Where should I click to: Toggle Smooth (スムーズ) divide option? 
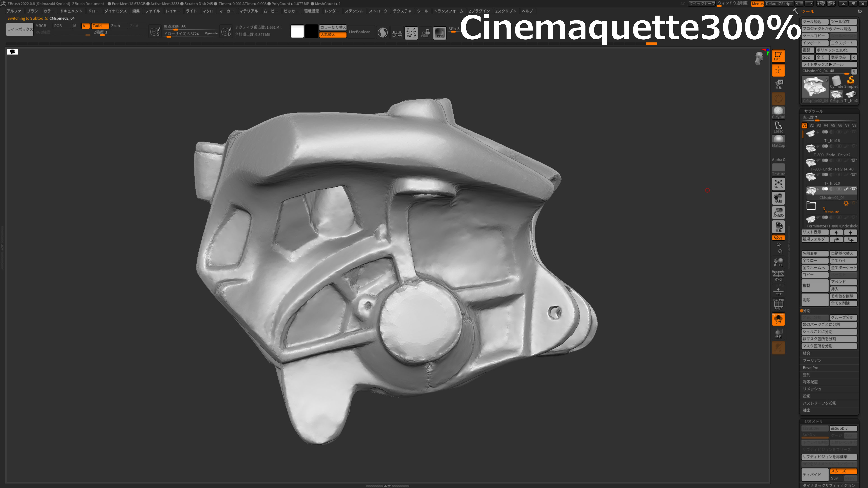tap(843, 471)
